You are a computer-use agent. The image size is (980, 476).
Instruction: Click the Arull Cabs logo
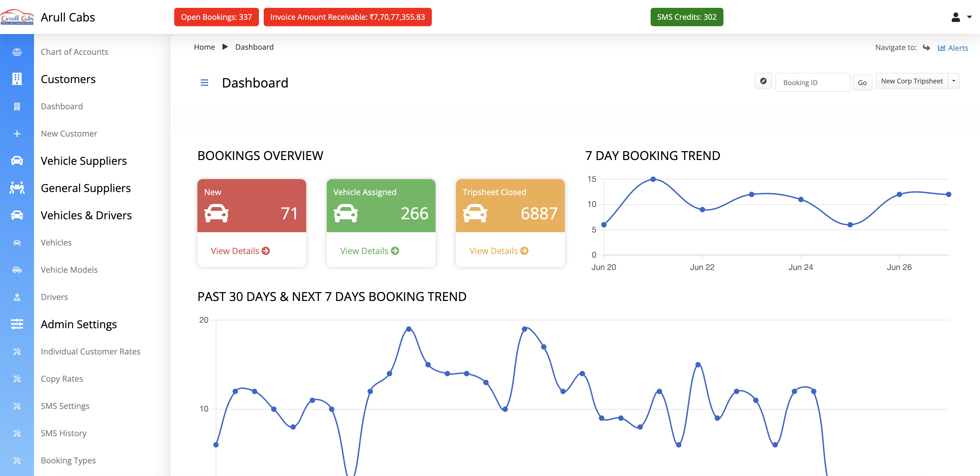pyautogui.click(x=17, y=17)
